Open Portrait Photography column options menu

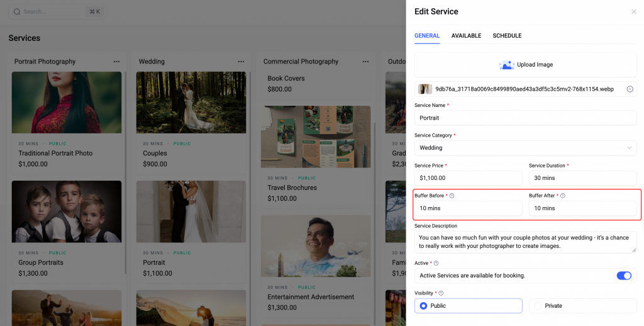[116, 62]
